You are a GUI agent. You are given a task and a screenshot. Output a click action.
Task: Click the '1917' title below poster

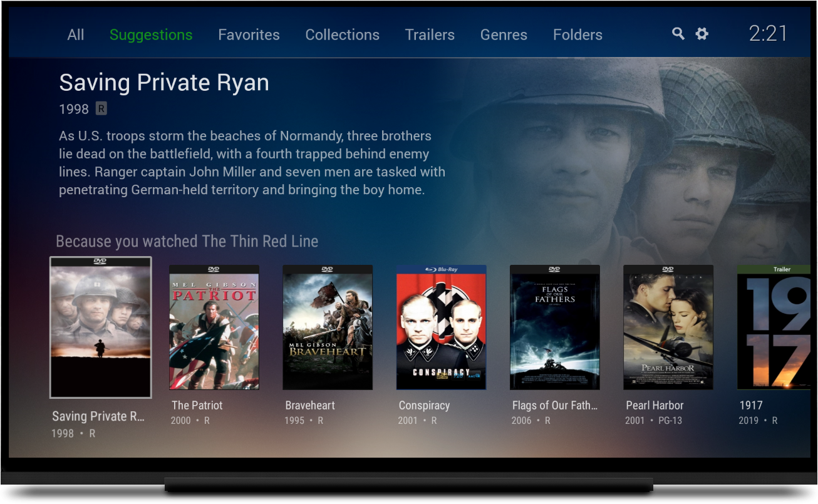750,405
